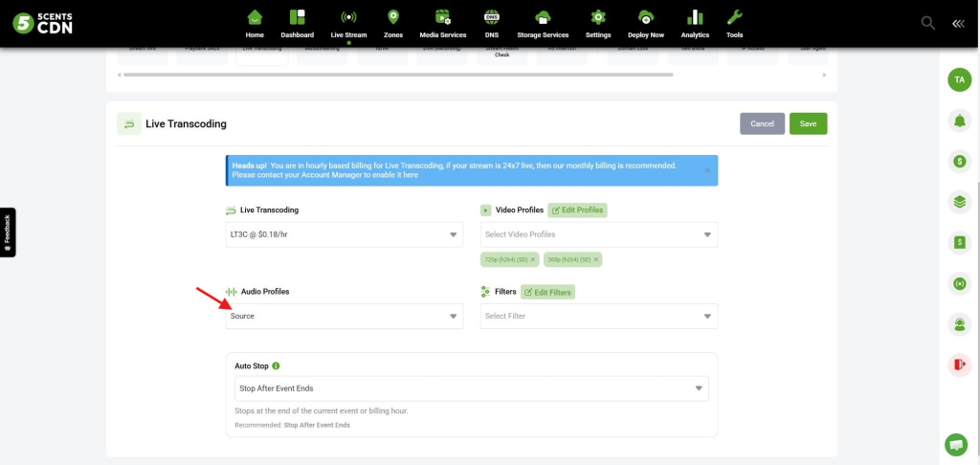This screenshot has height=465, width=980.
Task: Open the Analytics section
Action: (695, 24)
